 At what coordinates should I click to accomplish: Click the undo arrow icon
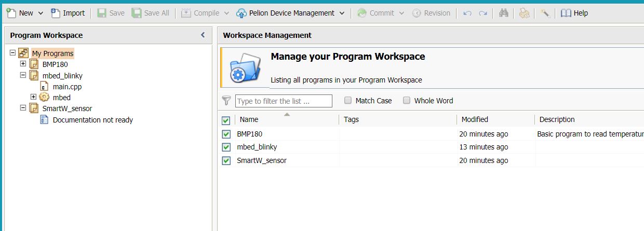467,13
